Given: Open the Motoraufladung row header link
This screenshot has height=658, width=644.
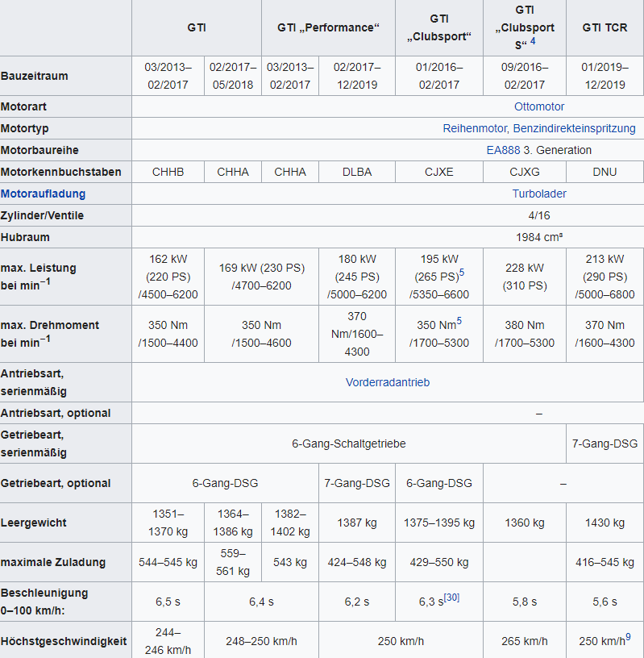Looking at the screenshot, I should tap(43, 194).
